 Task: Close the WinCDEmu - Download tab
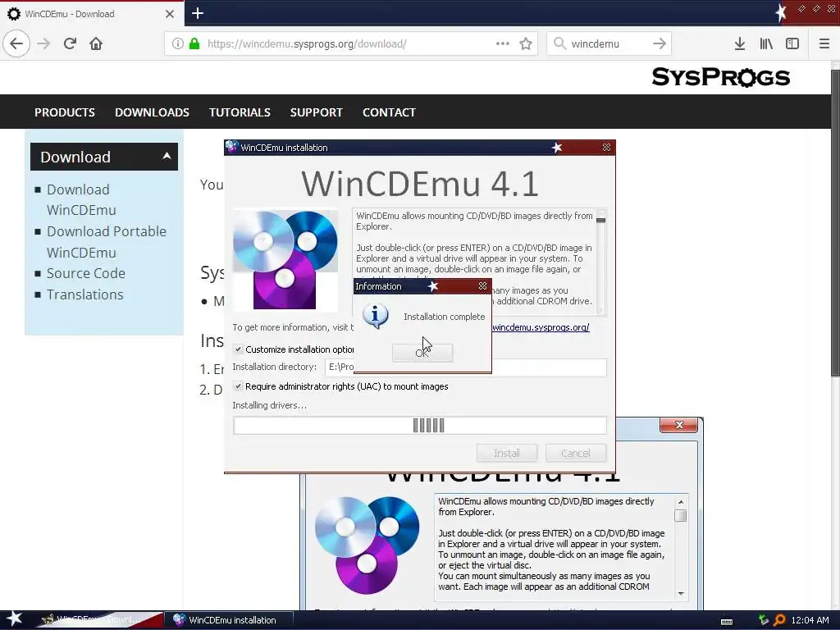(x=169, y=14)
